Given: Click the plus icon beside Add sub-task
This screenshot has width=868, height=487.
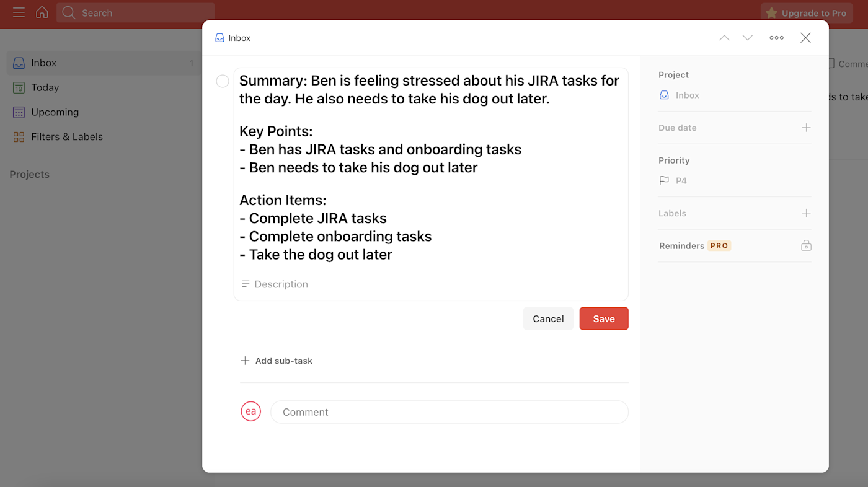Looking at the screenshot, I should 245,361.
